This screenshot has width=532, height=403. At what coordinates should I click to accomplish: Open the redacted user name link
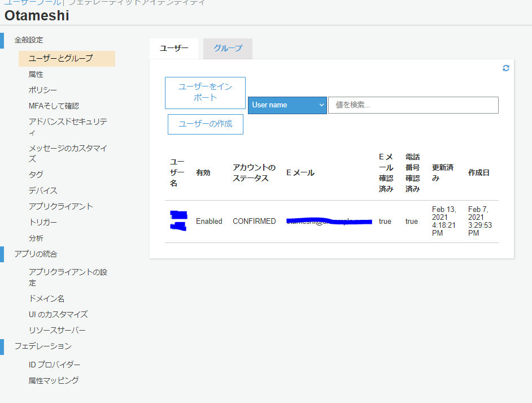coord(178,221)
